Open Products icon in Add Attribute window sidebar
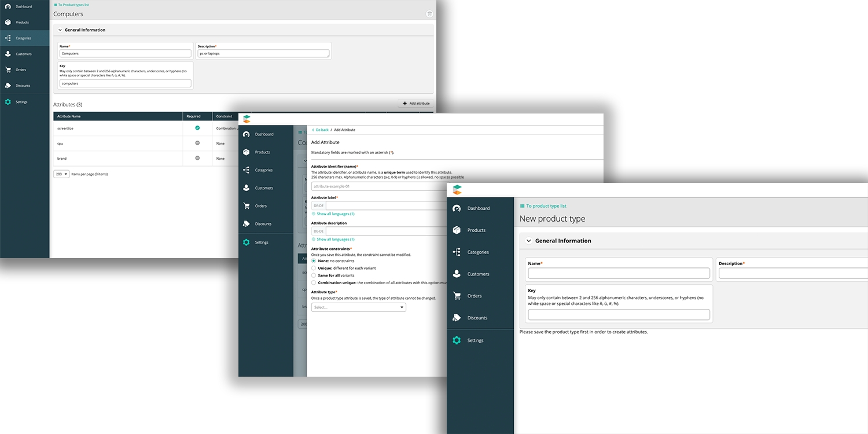Image resolution: width=868 pixels, height=434 pixels. (246, 152)
